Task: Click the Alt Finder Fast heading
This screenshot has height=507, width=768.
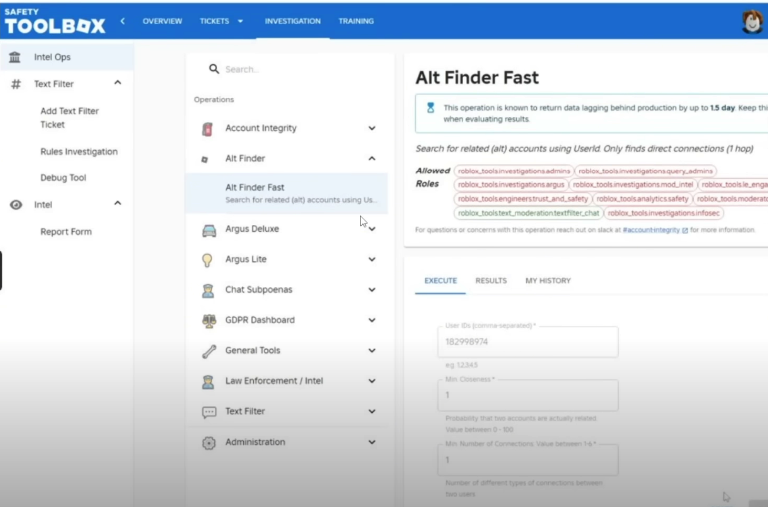Action: [x=477, y=77]
